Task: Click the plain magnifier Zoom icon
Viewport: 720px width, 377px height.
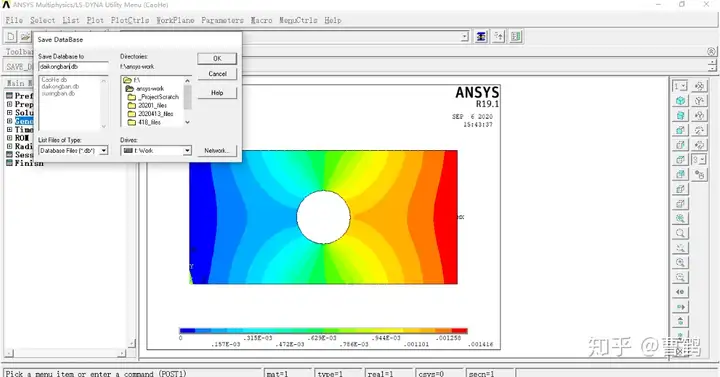Action: coord(681,233)
